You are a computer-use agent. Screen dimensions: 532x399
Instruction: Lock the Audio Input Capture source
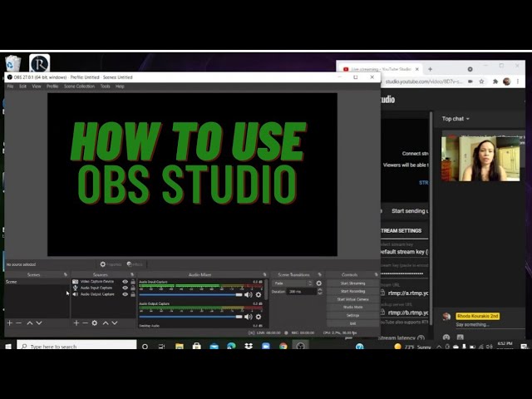coord(133,288)
